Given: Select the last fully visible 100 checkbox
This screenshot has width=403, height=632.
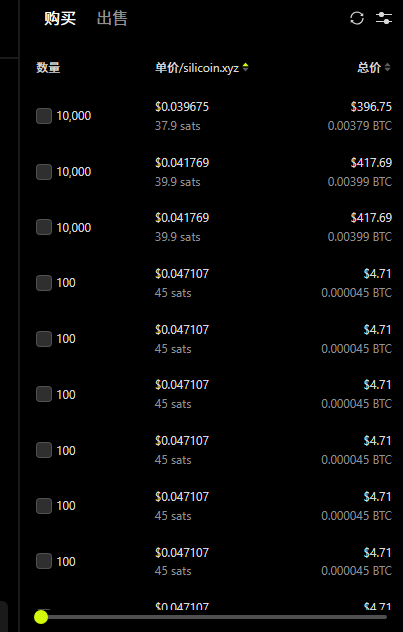Looking at the screenshot, I should tap(44, 561).
